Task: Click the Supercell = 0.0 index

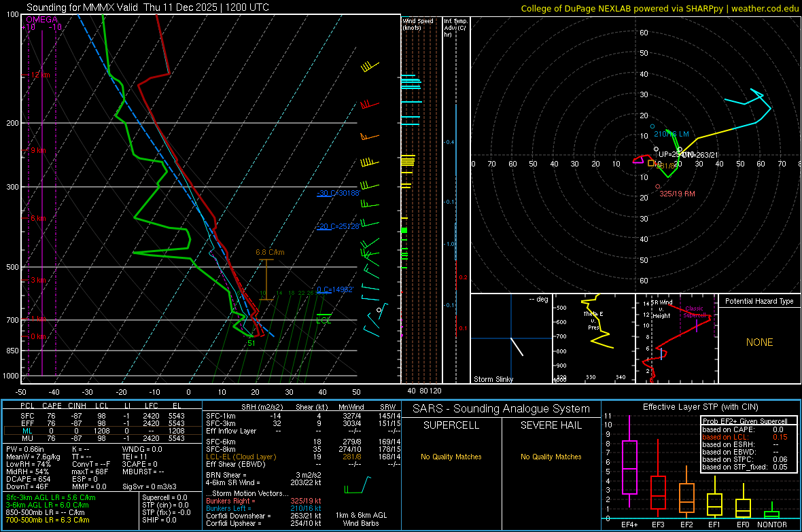Action: 164,498
